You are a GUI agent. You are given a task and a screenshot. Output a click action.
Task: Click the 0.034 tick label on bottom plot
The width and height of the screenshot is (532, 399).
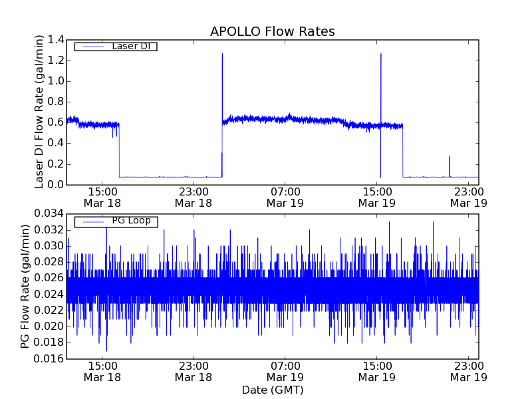point(49,213)
